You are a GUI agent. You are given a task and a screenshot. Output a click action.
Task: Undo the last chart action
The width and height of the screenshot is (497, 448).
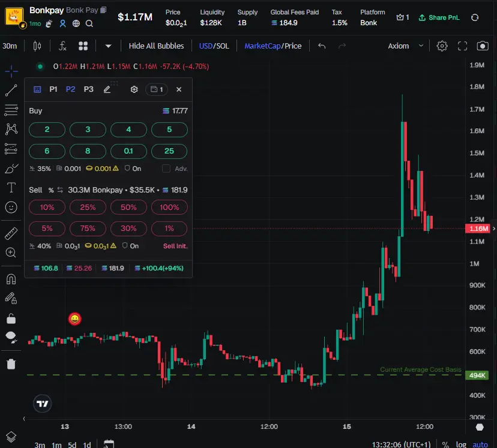tap(322, 46)
